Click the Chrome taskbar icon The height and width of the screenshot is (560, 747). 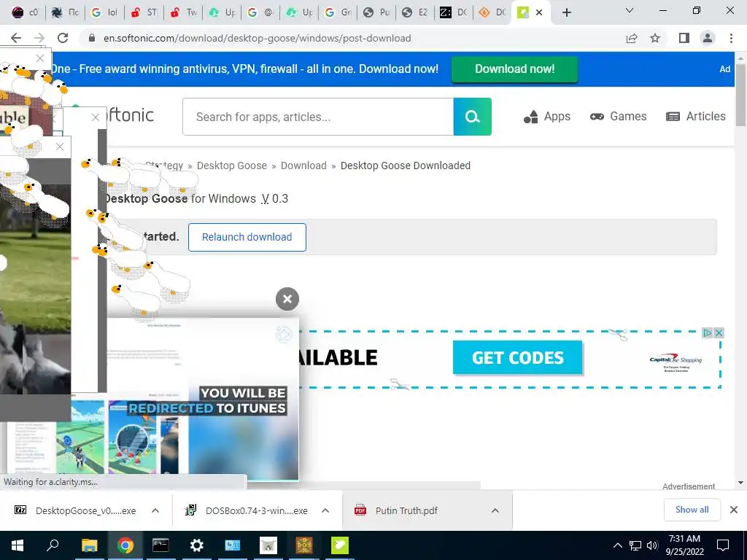[x=125, y=545]
